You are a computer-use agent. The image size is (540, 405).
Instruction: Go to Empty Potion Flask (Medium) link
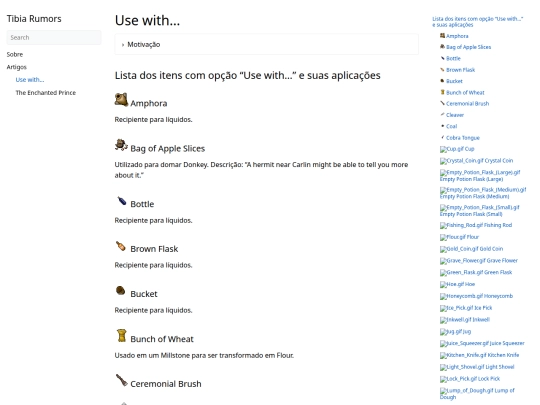point(483,193)
